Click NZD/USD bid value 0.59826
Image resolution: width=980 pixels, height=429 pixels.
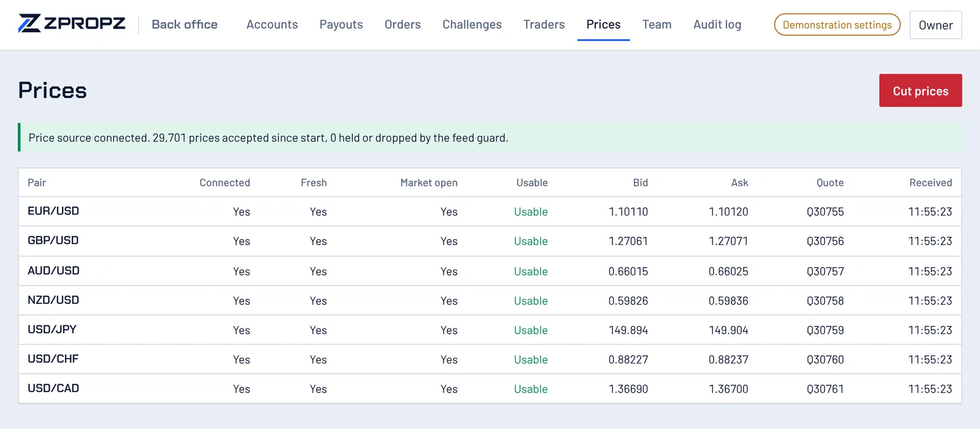tap(628, 300)
